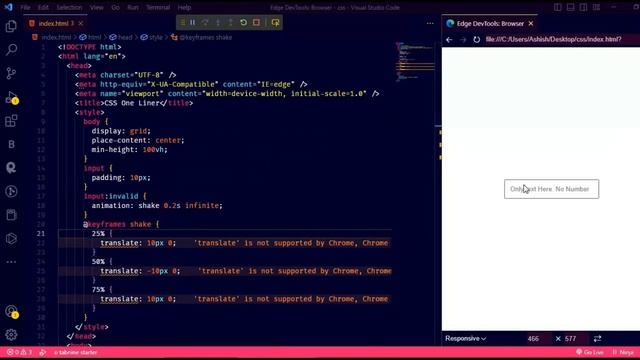The height and width of the screenshot is (360, 640).
Task: Open the B extension icon in activity bar
Action: (11, 144)
